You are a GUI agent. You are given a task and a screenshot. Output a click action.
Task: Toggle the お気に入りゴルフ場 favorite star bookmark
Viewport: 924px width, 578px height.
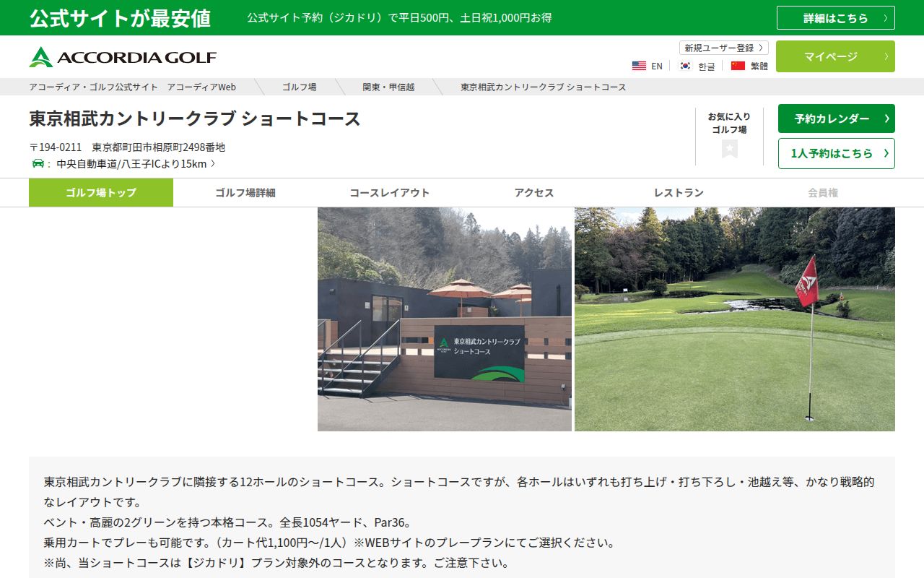730,149
